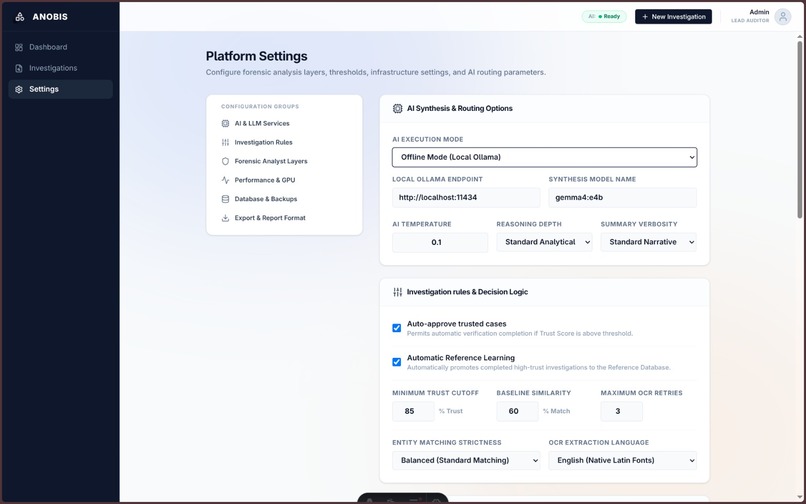806x504 pixels.
Task: Toggle Auto-approve trusted cases checkbox
Action: 396,328
